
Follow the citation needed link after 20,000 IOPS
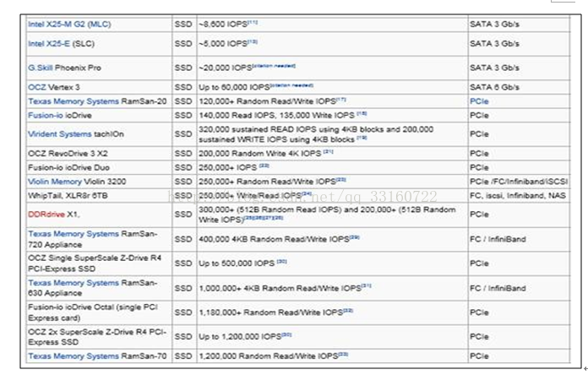coord(274,66)
